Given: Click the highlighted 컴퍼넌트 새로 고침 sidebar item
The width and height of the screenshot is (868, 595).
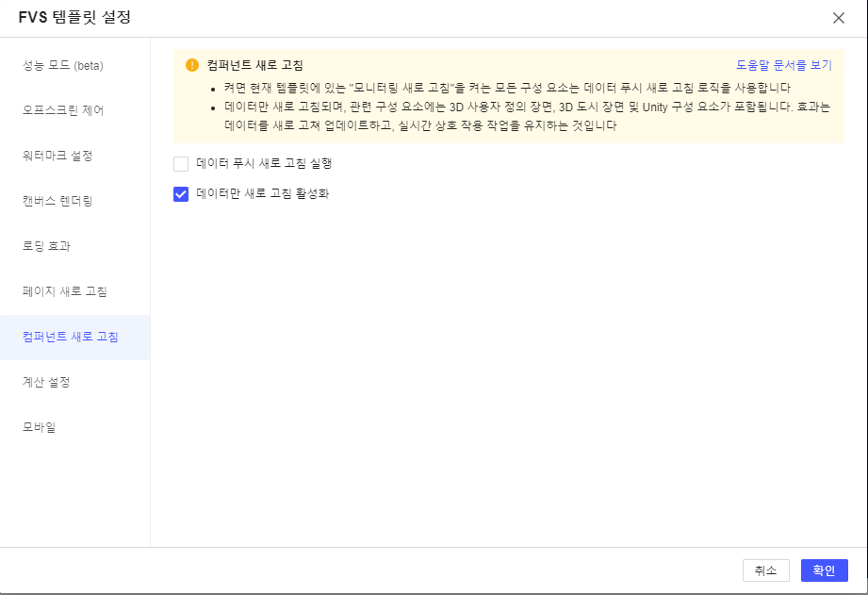Looking at the screenshot, I should coord(74,338).
